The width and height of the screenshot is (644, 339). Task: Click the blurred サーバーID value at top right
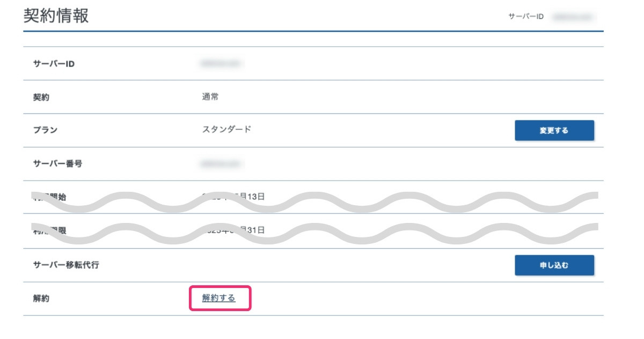click(570, 17)
